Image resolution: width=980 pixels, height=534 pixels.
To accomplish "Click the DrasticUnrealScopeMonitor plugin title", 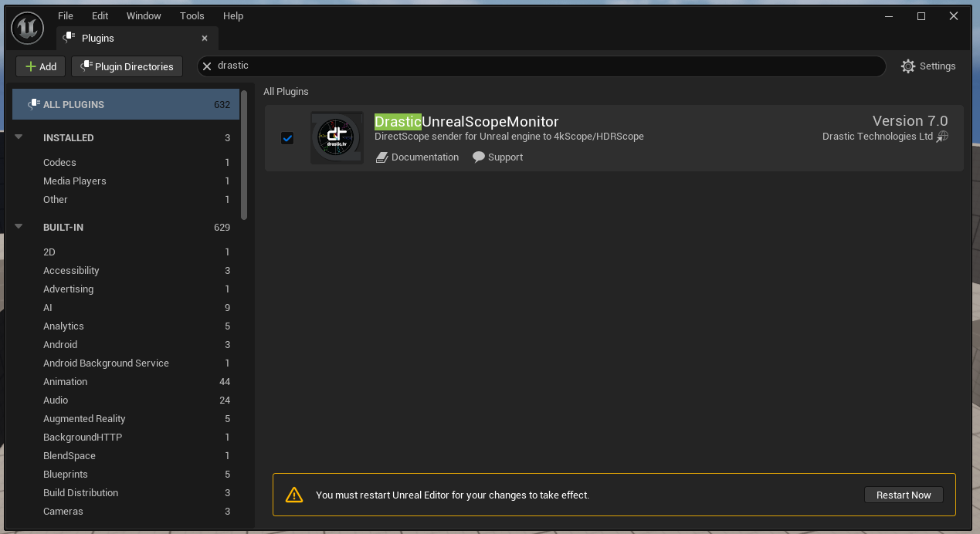I will 466,122.
